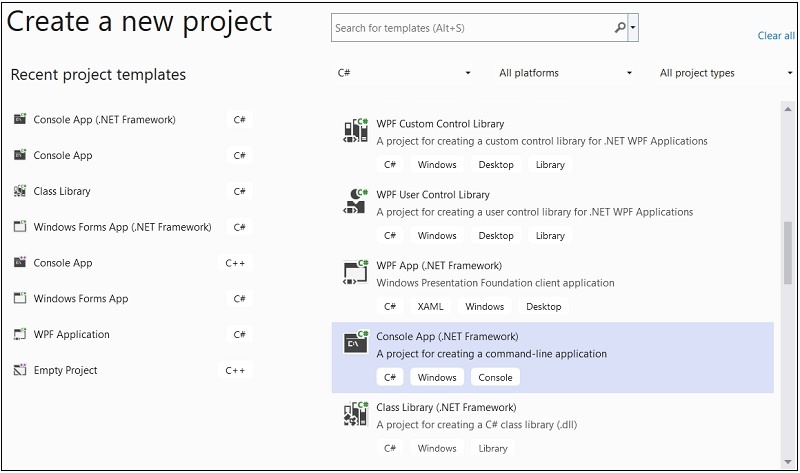The height and width of the screenshot is (473, 800).
Task: Click the Empty Project icon in recent templates
Action: click(20, 370)
